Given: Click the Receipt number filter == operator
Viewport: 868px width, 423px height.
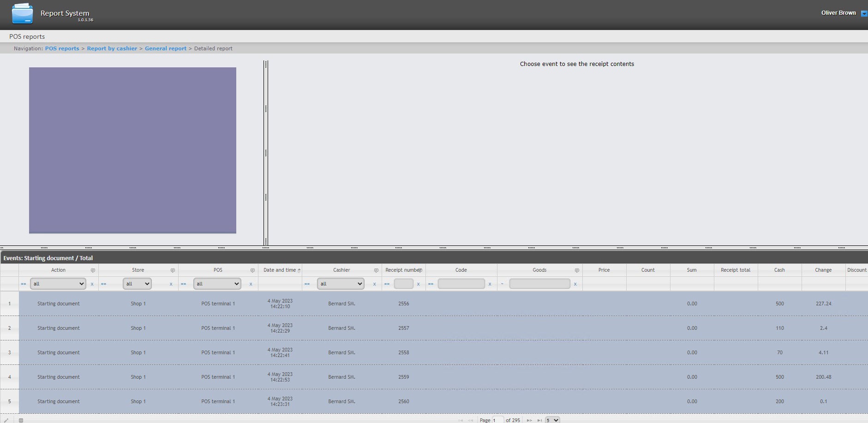Looking at the screenshot, I should tap(387, 284).
